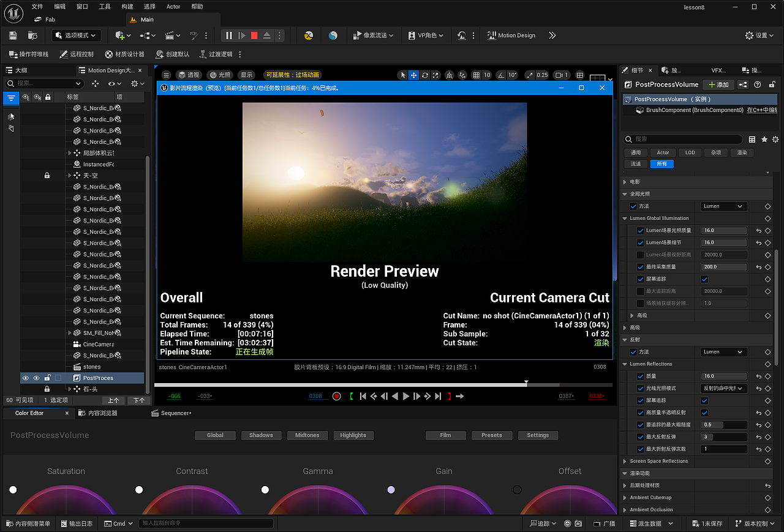
Task: Uncheck the Lumen场景光照质量 override checkbox
Action: tap(640, 231)
